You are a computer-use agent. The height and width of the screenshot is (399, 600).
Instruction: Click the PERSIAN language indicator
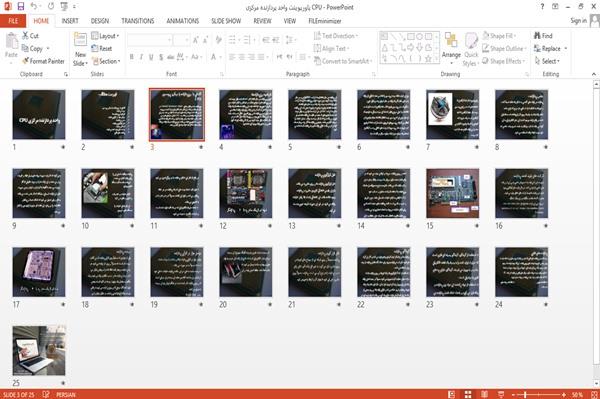pos(66,394)
